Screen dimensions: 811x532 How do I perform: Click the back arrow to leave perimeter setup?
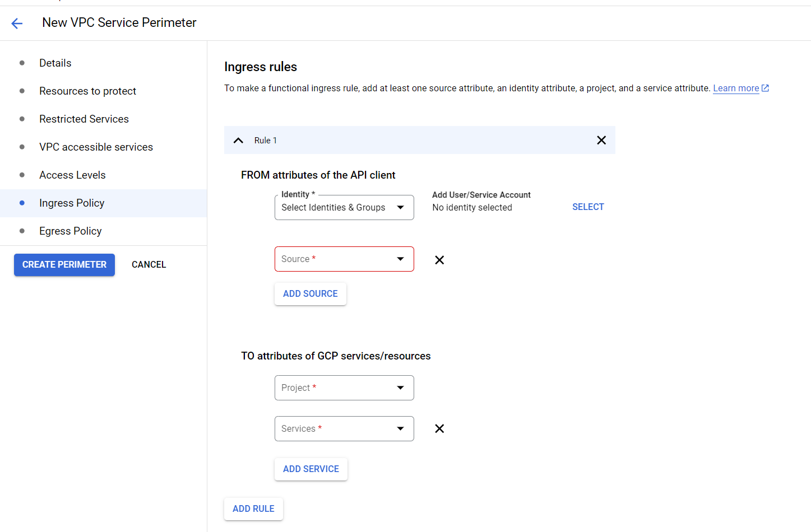click(17, 23)
